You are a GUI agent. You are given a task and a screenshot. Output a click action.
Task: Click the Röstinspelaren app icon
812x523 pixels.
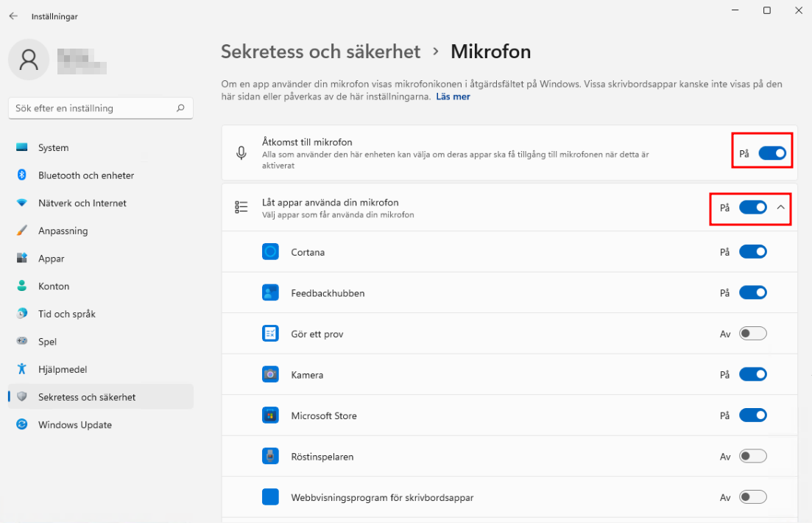(x=270, y=456)
